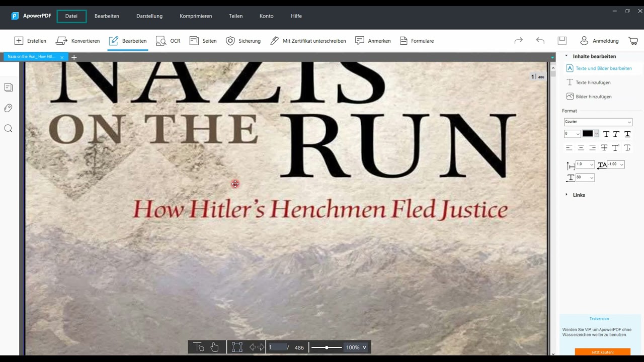Image resolution: width=644 pixels, height=362 pixels.
Task: Add a new tab with plus
Action: click(x=74, y=57)
